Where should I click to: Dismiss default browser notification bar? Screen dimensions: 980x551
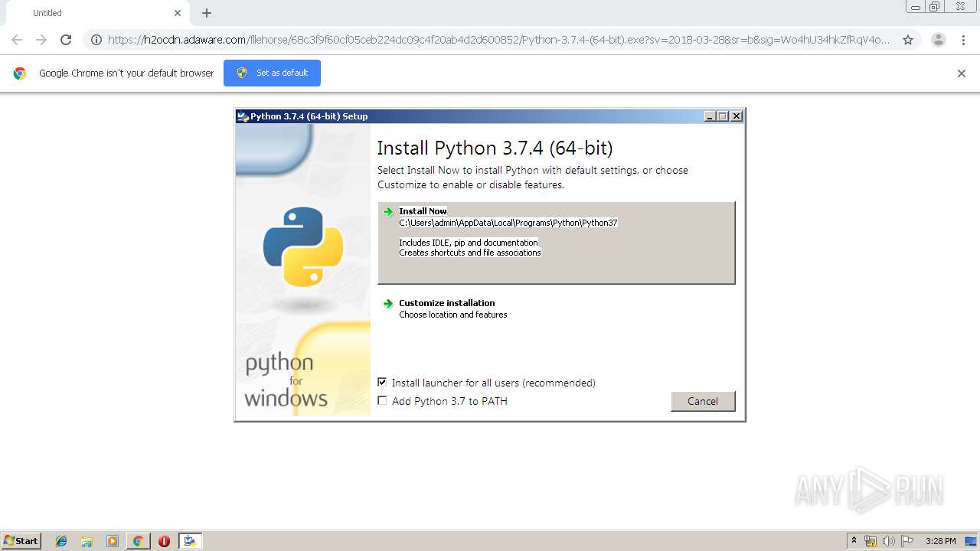(962, 73)
